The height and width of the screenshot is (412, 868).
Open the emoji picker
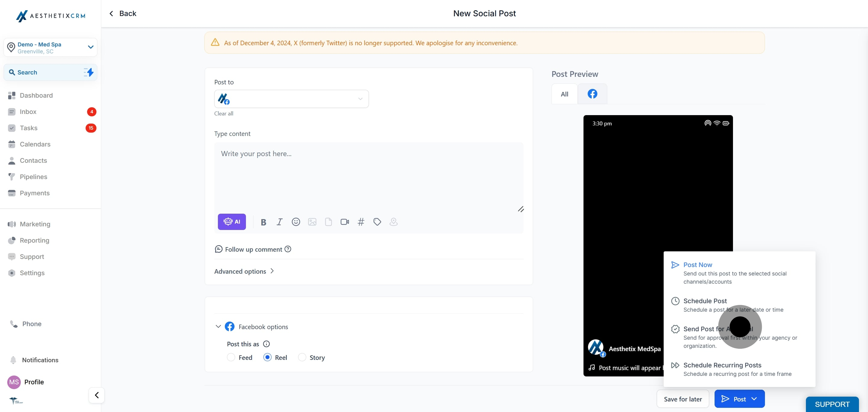tap(295, 222)
